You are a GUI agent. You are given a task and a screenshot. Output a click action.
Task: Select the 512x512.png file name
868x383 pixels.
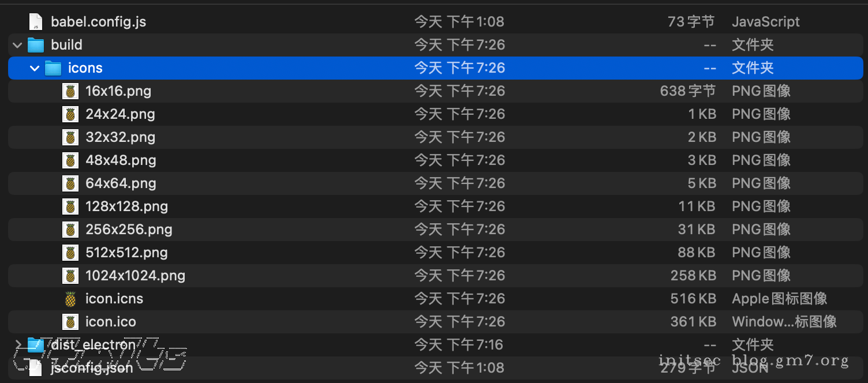pos(126,253)
